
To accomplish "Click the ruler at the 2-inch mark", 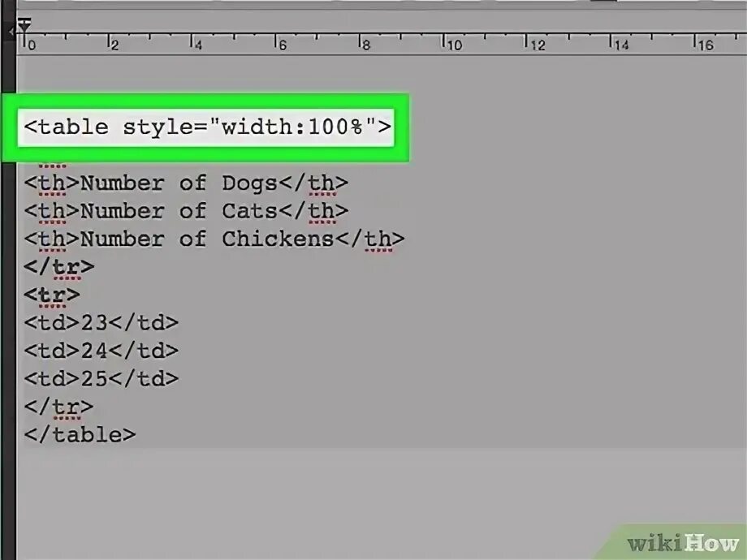I will [112, 41].
